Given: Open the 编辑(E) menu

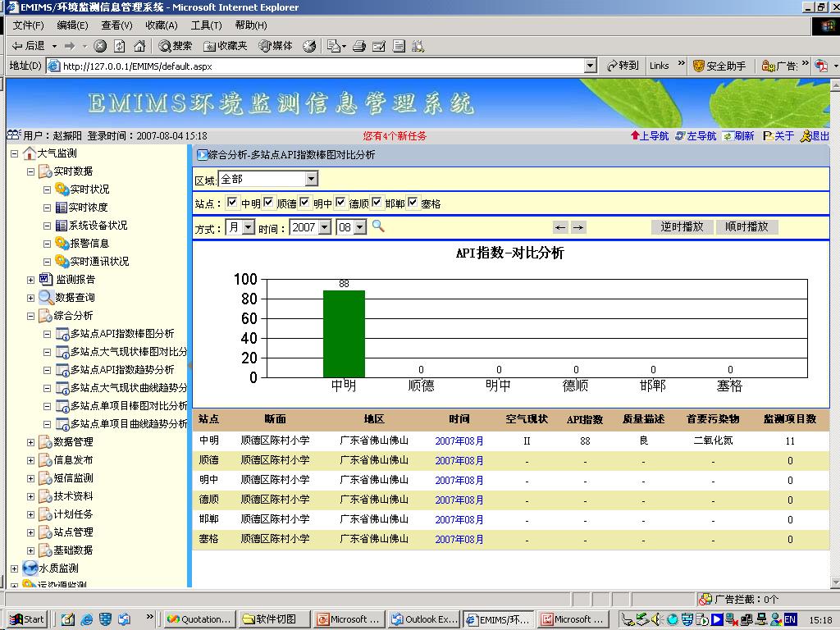Looking at the screenshot, I should tap(72, 25).
